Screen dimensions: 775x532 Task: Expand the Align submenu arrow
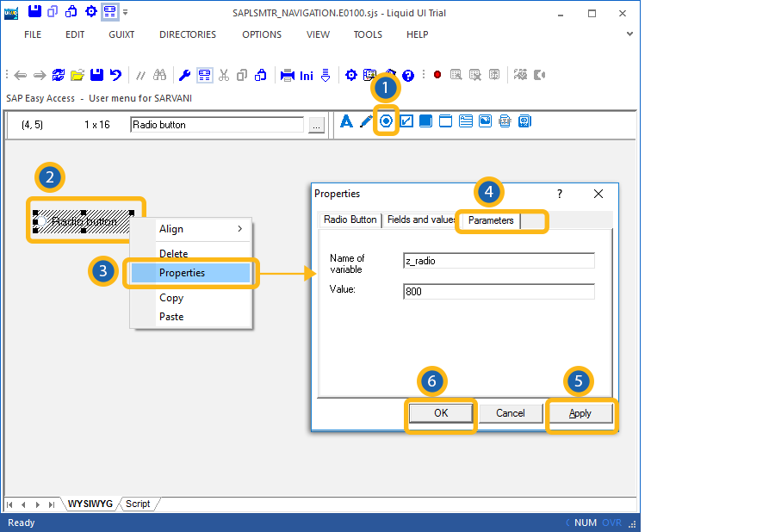pos(239,229)
